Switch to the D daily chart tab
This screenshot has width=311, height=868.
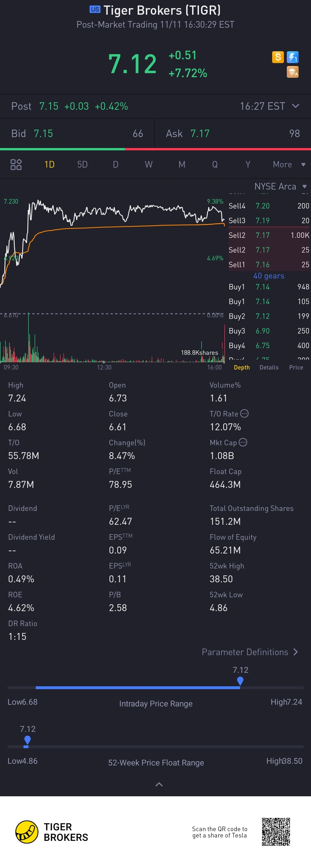click(x=115, y=164)
